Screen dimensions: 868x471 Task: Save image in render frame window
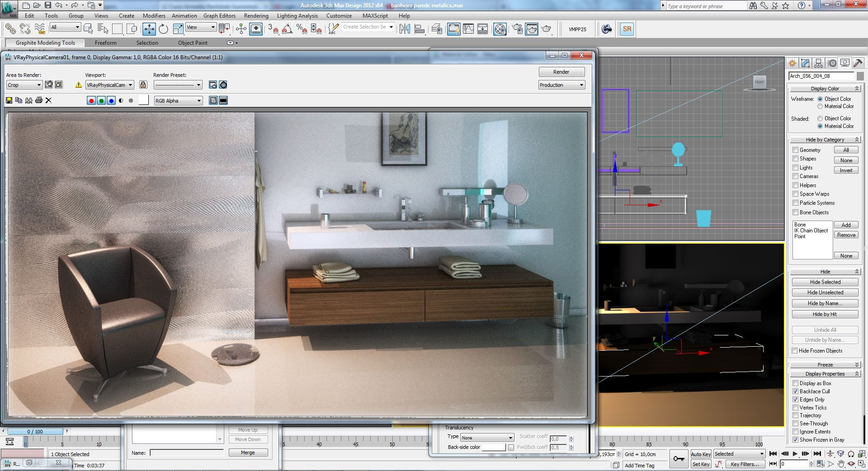[x=9, y=100]
